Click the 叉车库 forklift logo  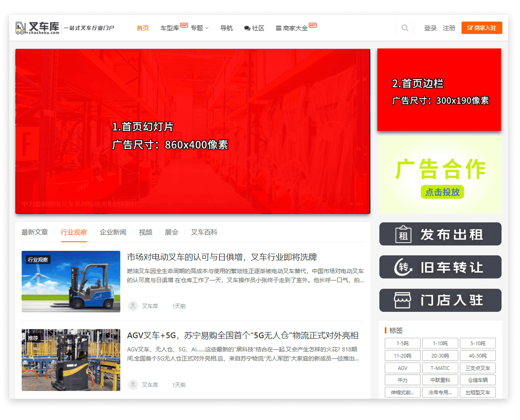click(37, 28)
